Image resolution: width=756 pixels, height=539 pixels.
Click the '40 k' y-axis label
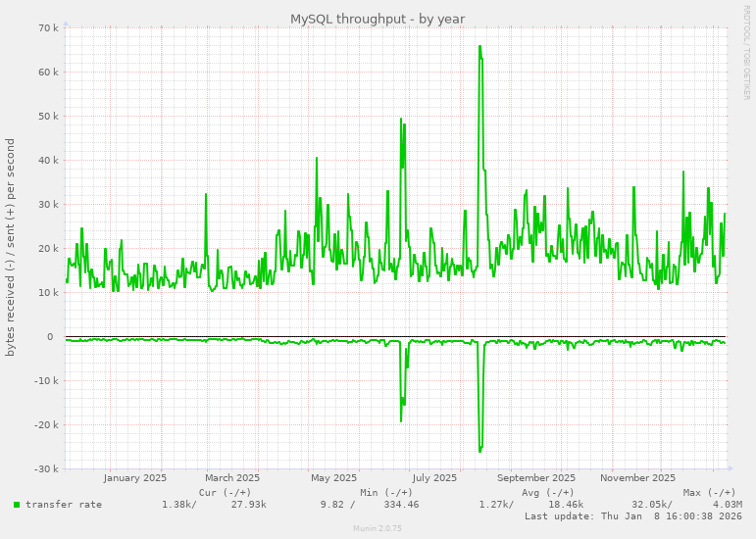49,161
